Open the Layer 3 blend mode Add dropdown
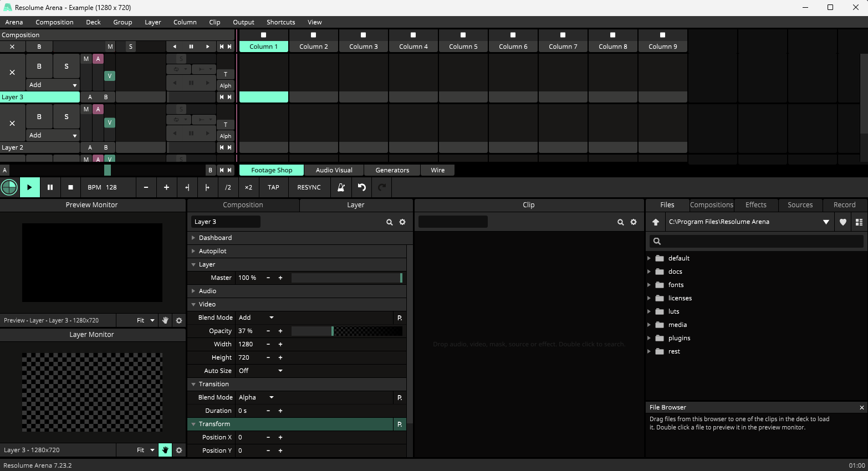Viewport: 868px width, 471px height. (53, 85)
